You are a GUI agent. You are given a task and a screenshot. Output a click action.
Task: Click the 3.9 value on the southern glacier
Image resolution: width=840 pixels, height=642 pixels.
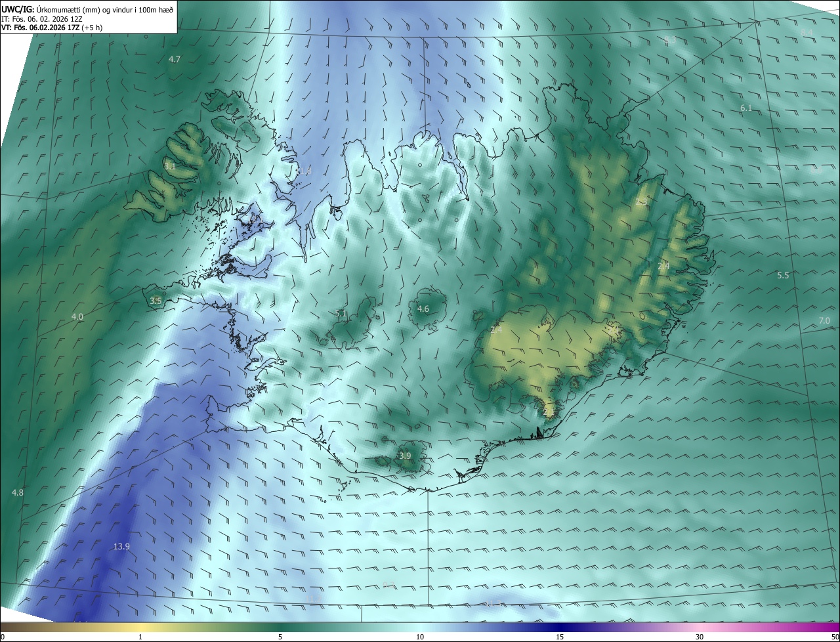click(x=405, y=456)
